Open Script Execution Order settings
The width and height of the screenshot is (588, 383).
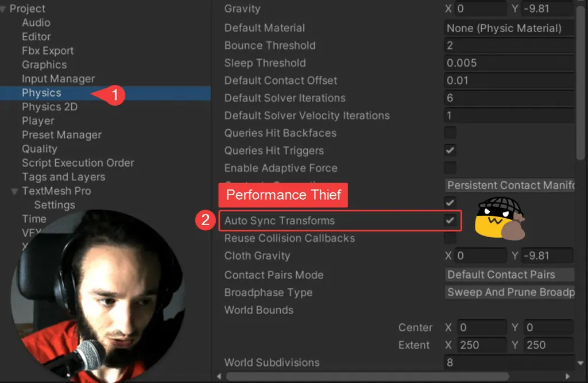click(x=78, y=163)
